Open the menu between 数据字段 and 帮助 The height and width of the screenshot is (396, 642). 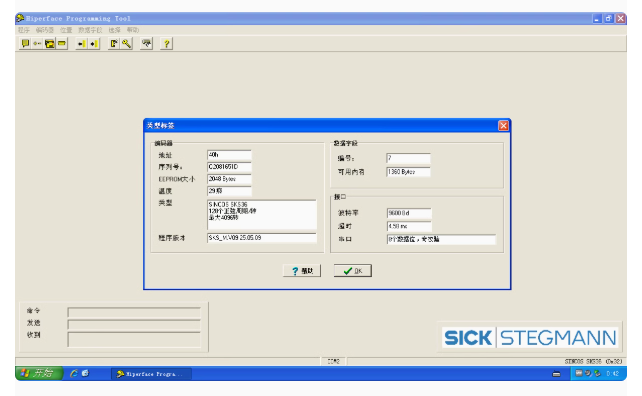114,30
